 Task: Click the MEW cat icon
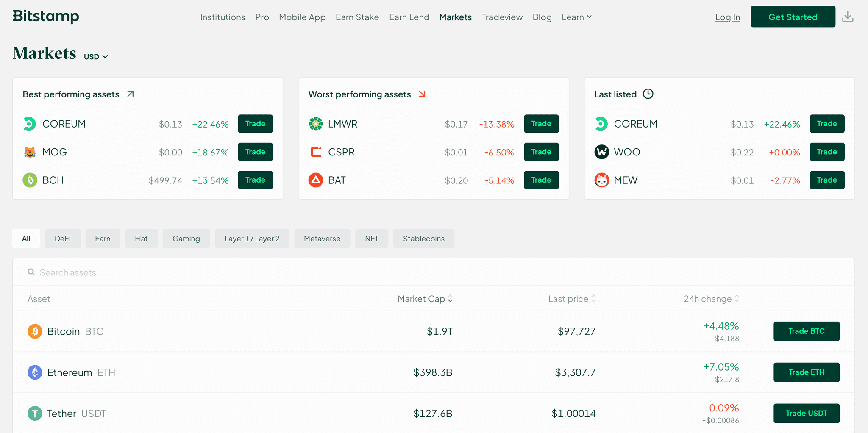pyautogui.click(x=601, y=180)
